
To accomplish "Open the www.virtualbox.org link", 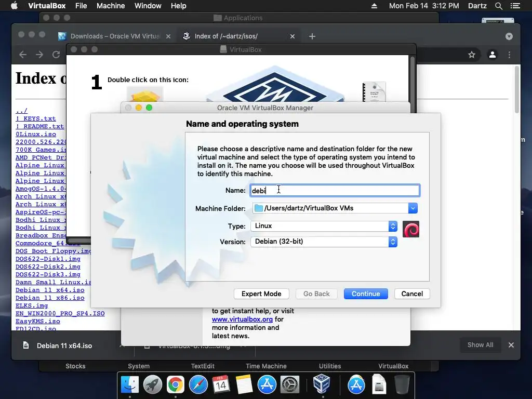I will (x=242, y=320).
